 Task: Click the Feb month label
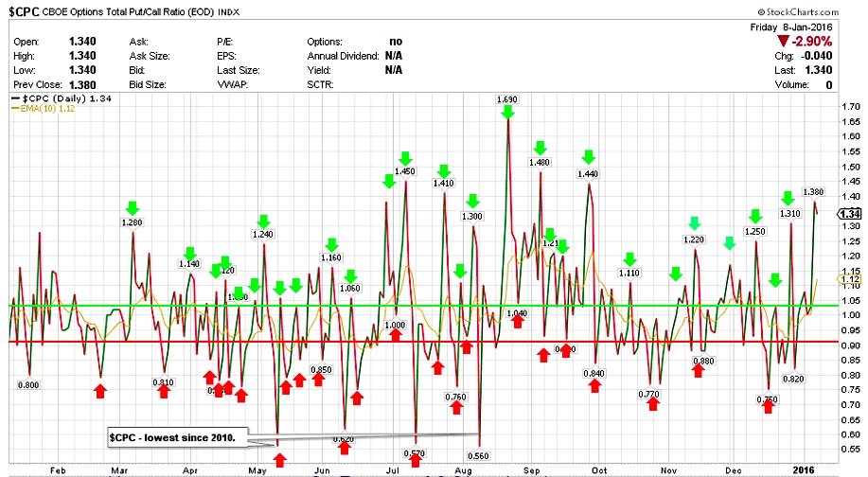(58, 470)
